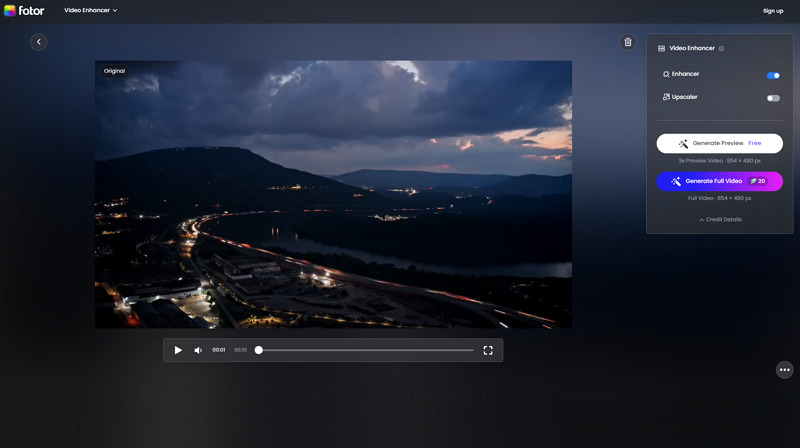
Task: Click Generate Preview button
Action: [719, 143]
